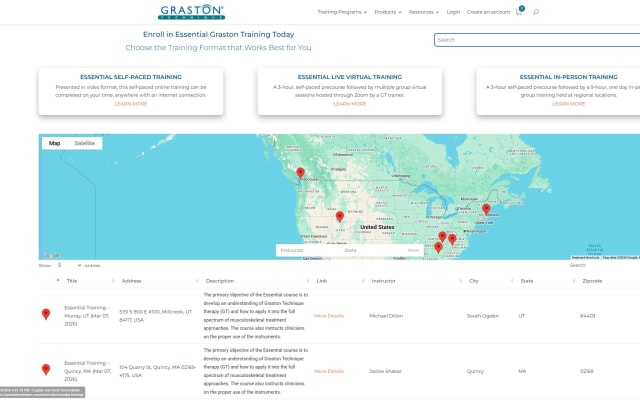The width and height of the screenshot is (640, 400).
Task: Select the 104 Quarry St address cell
Action: coord(158,371)
